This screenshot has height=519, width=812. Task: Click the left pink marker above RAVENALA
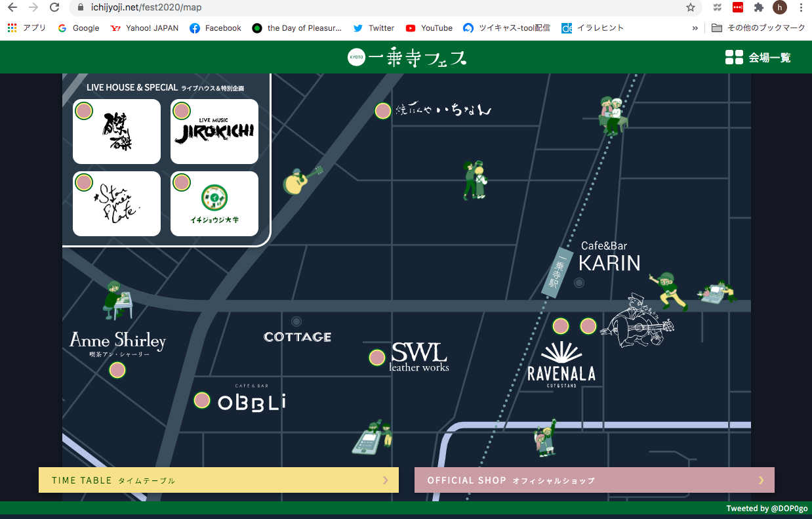click(x=561, y=325)
